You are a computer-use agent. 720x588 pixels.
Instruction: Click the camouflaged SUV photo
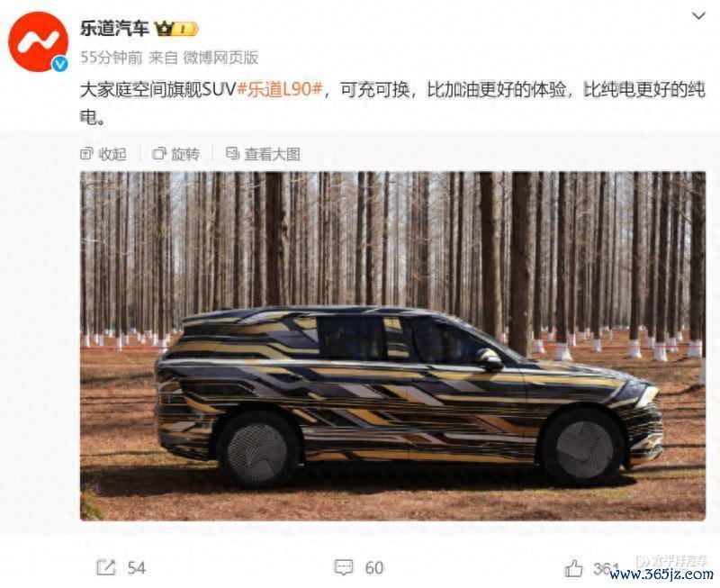(392, 346)
